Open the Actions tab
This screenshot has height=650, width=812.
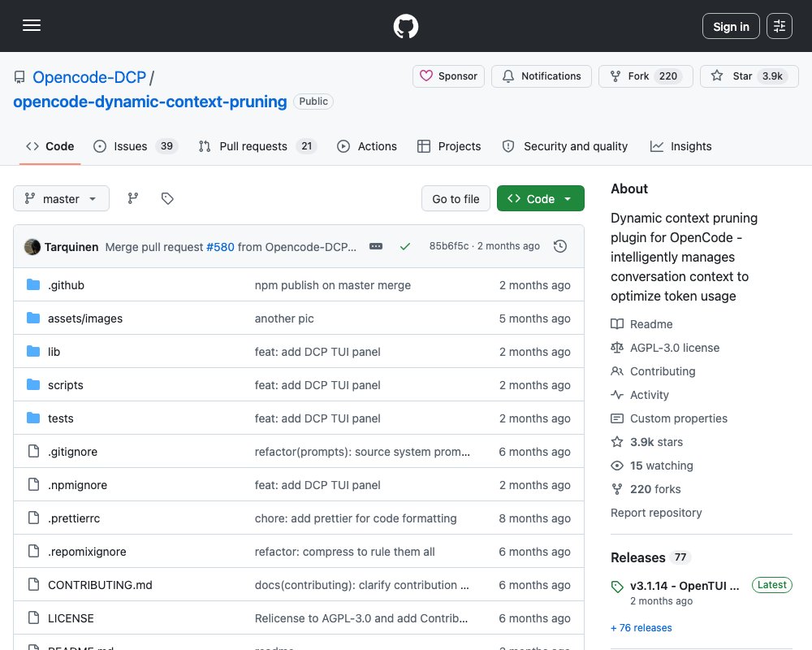(x=367, y=146)
